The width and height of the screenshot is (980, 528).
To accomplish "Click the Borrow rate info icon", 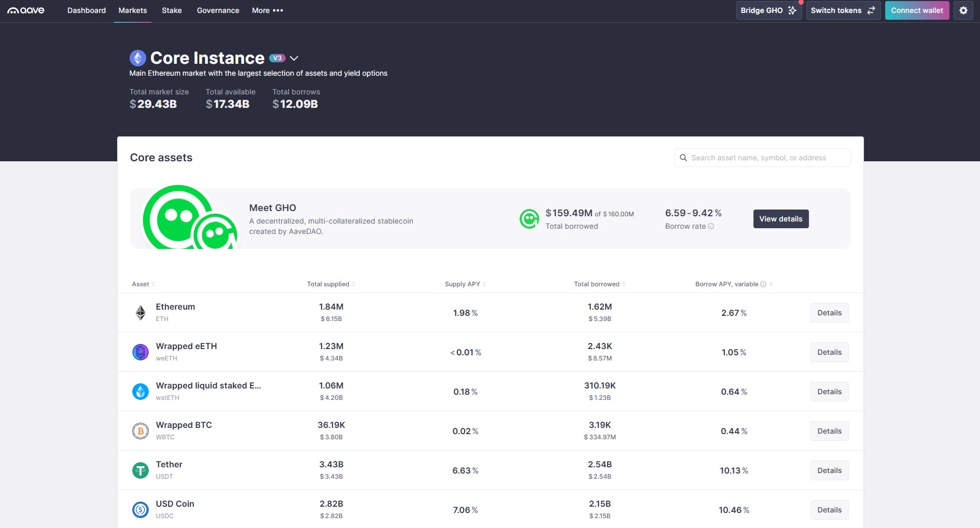I will point(711,226).
